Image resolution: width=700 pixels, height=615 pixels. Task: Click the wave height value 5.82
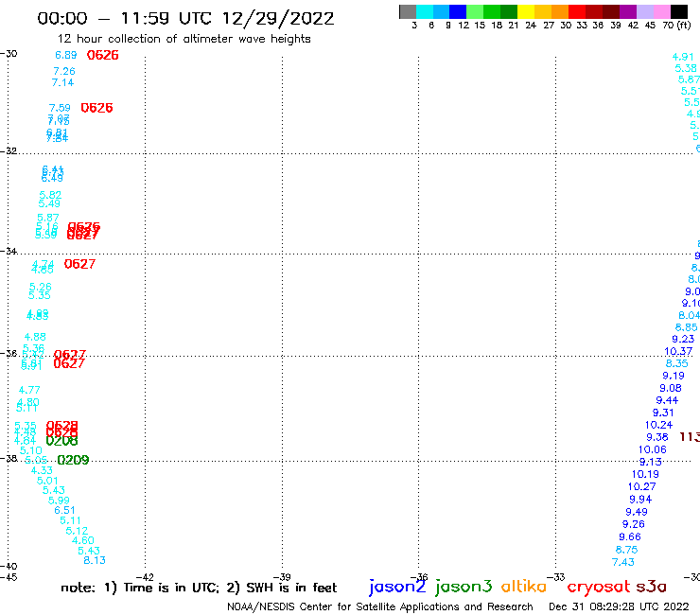[50, 195]
